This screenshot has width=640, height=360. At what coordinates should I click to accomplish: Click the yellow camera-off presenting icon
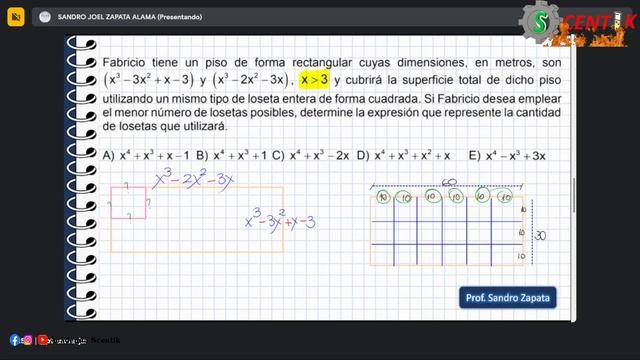point(16,17)
